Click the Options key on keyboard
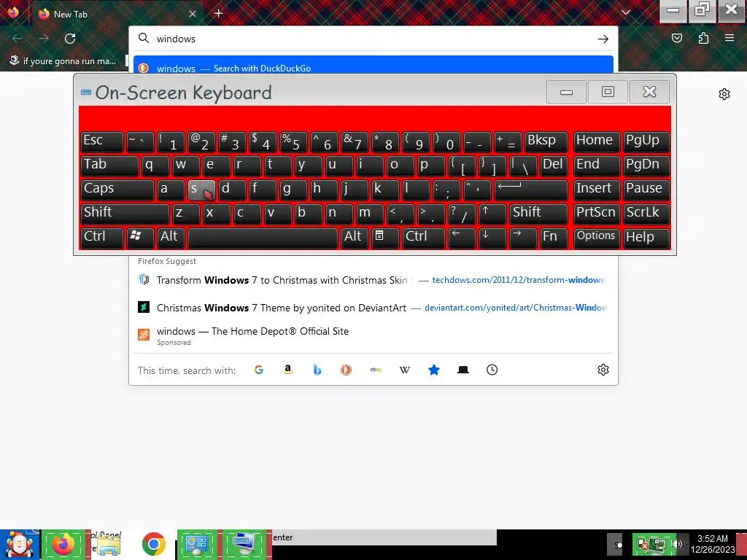 click(x=597, y=238)
